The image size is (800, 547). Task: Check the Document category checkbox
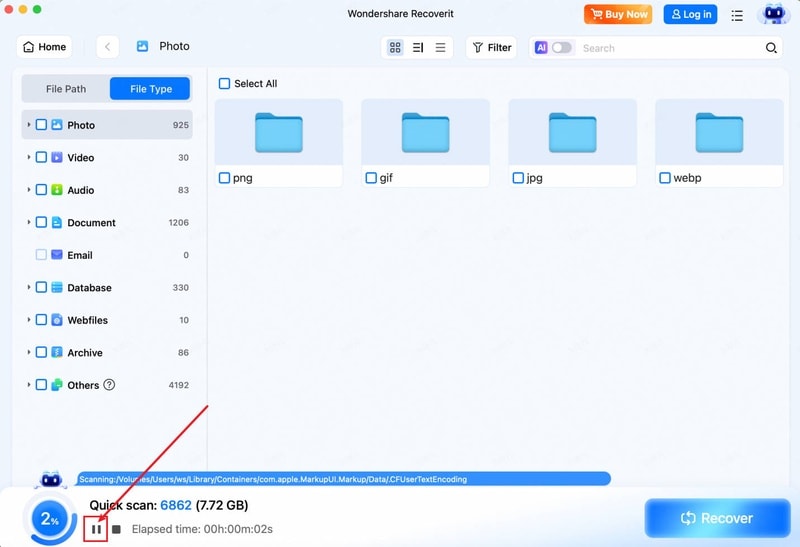coord(41,222)
